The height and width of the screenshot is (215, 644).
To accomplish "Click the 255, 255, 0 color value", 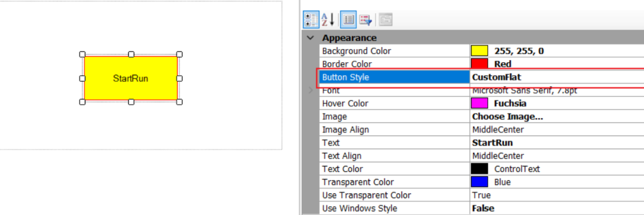I will pos(519,51).
